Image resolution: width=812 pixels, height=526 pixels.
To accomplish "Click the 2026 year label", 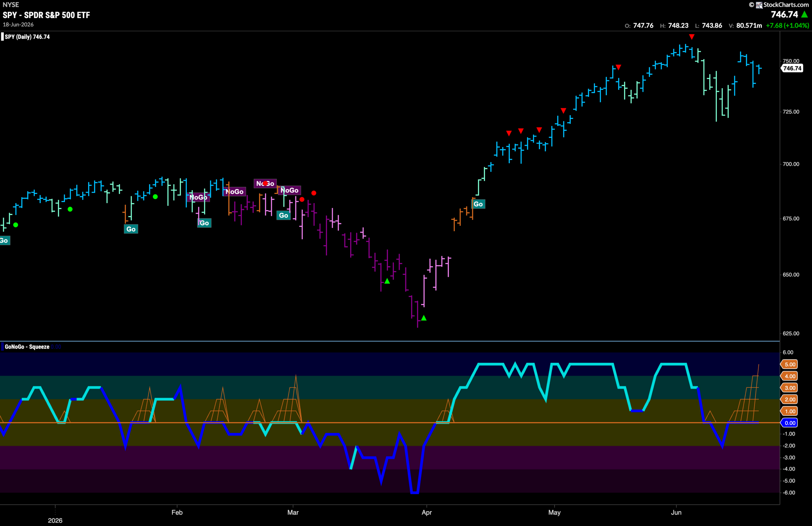I will click(55, 521).
